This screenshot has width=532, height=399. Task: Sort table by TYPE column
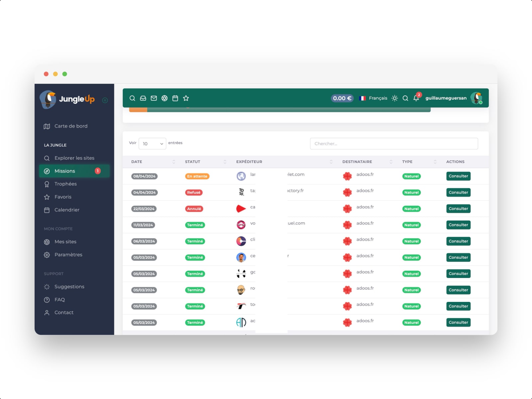419,162
